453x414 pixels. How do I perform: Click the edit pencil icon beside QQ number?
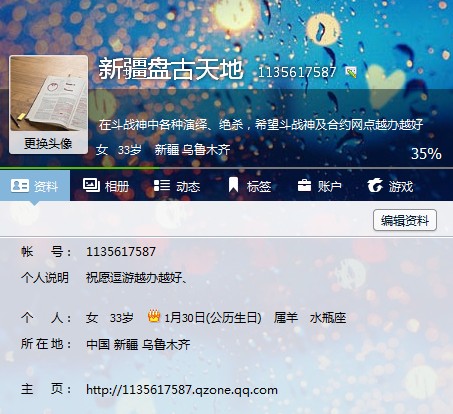[x=351, y=72]
